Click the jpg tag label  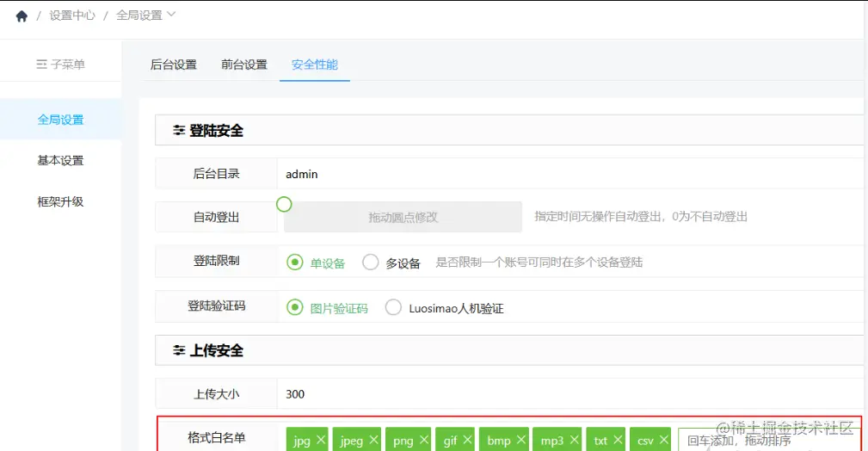coord(302,441)
